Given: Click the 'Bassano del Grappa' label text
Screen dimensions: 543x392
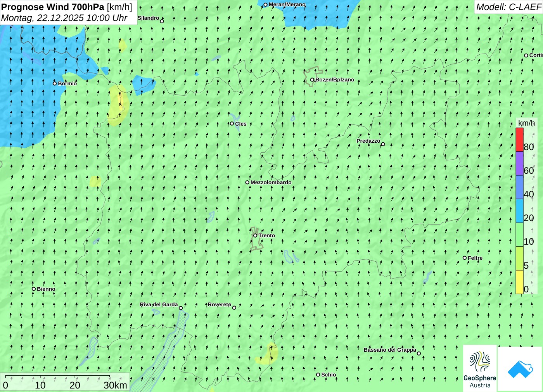Looking at the screenshot, I should tap(390, 350).
